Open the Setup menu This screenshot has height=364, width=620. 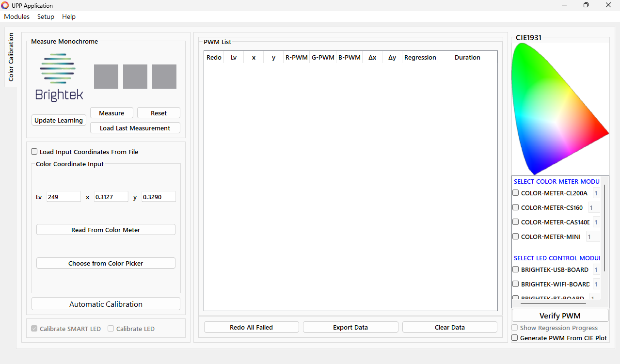[46, 16]
